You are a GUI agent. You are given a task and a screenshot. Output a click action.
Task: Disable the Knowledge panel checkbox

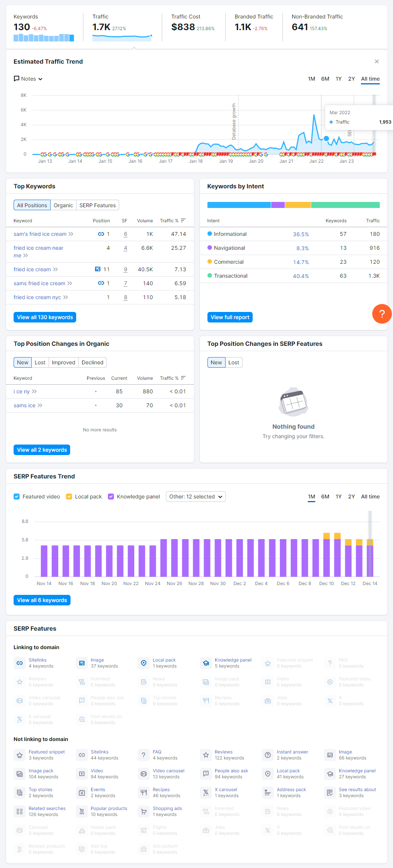click(111, 497)
